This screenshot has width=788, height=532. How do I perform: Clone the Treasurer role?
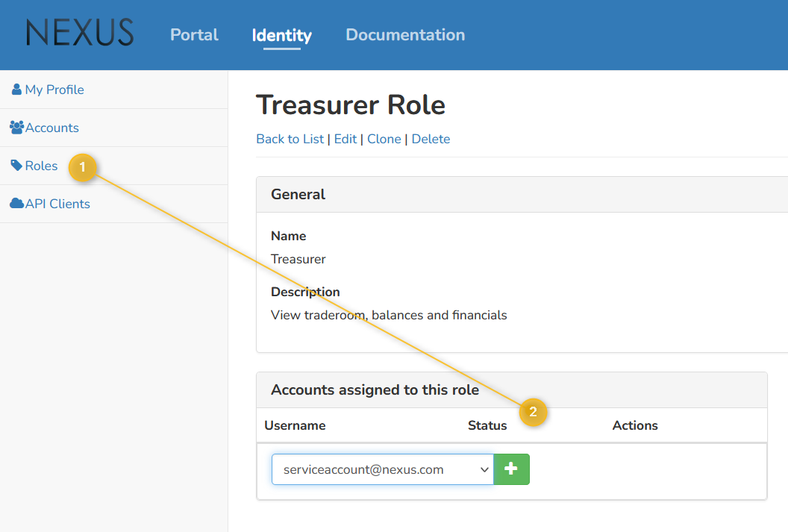pos(384,139)
